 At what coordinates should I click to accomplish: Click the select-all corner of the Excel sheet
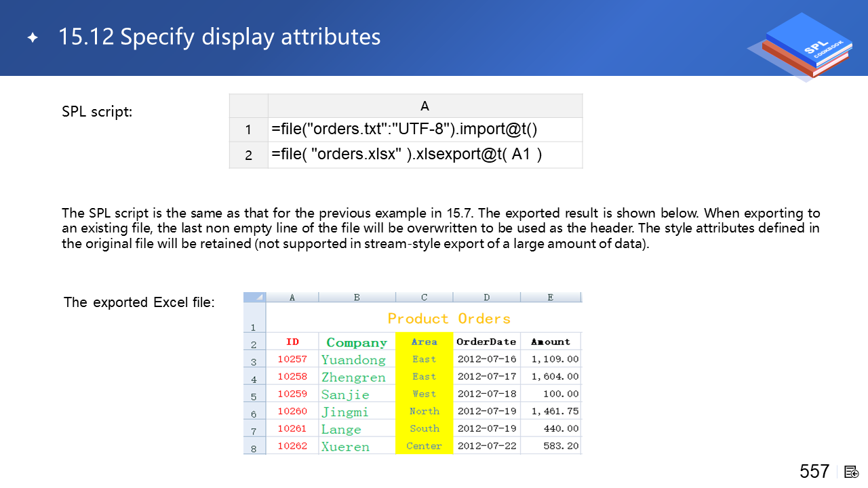(x=254, y=297)
